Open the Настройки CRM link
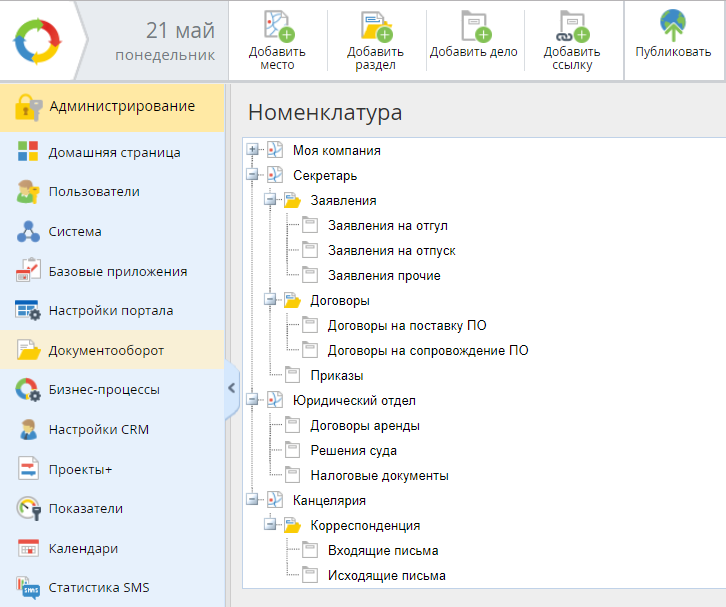Viewport: 726px width, 607px height. point(99,430)
